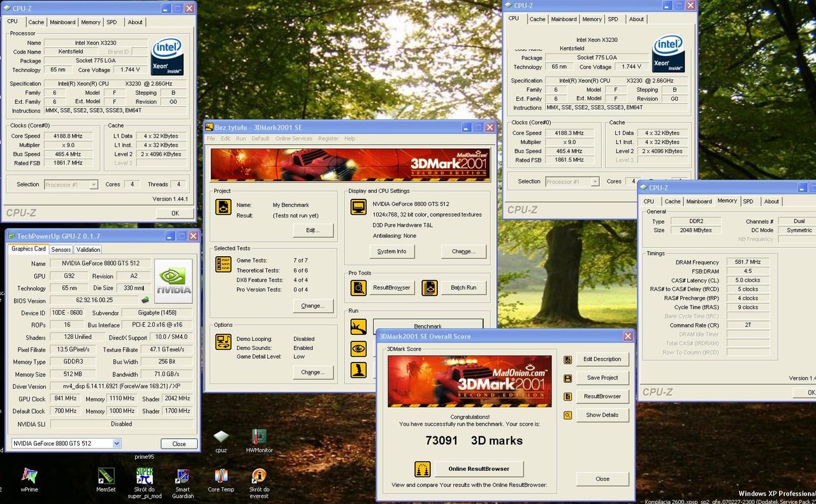Screen dimensions: 816x504
Task: Open the wPrime desktop icon
Action: click(29, 475)
